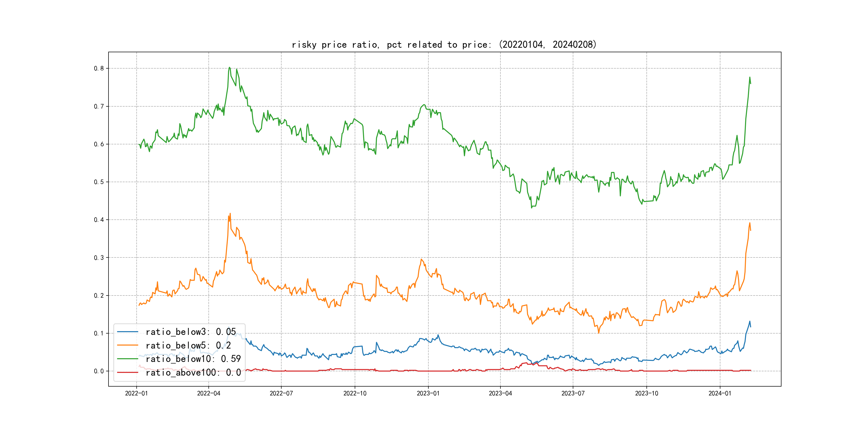Click the 0.5 y-axis tick label
868x434 pixels.
(99, 182)
